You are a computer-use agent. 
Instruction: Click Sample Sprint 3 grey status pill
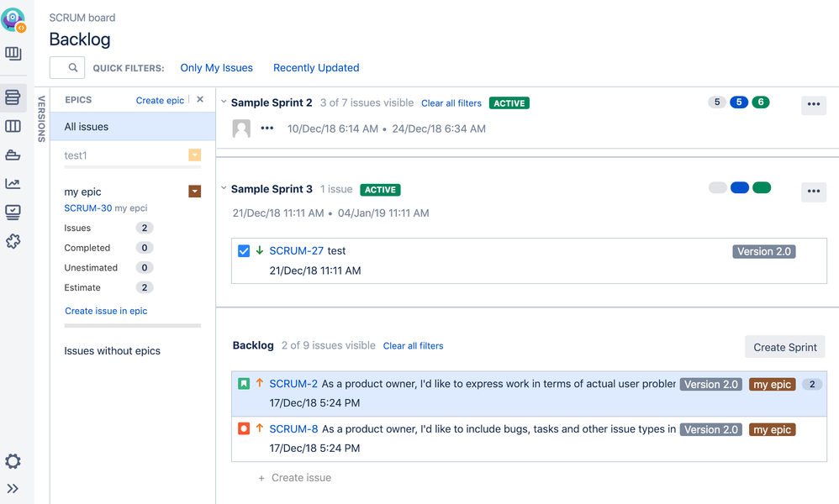click(x=718, y=187)
